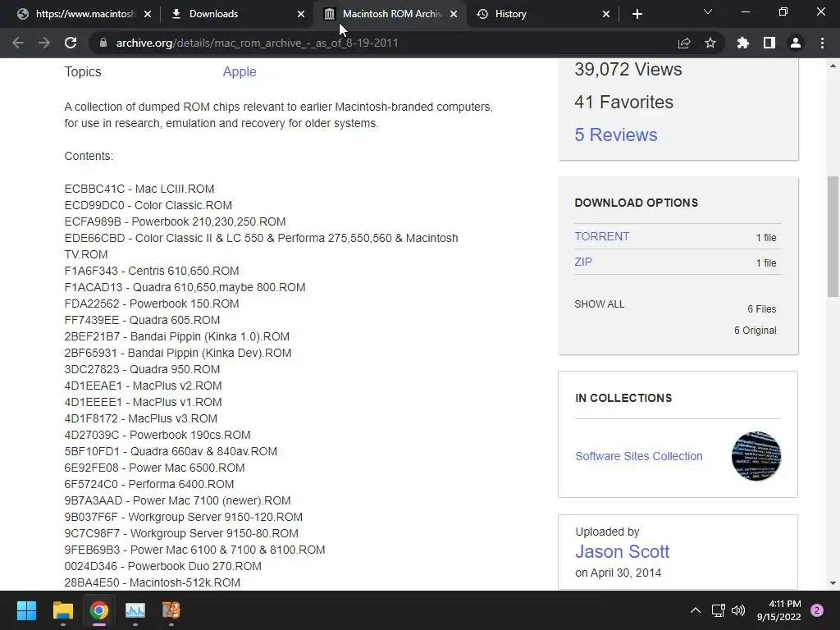840x630 pixels.
Task: Click 'on April 30, 2014' upload date
Action: click(619, 573)
